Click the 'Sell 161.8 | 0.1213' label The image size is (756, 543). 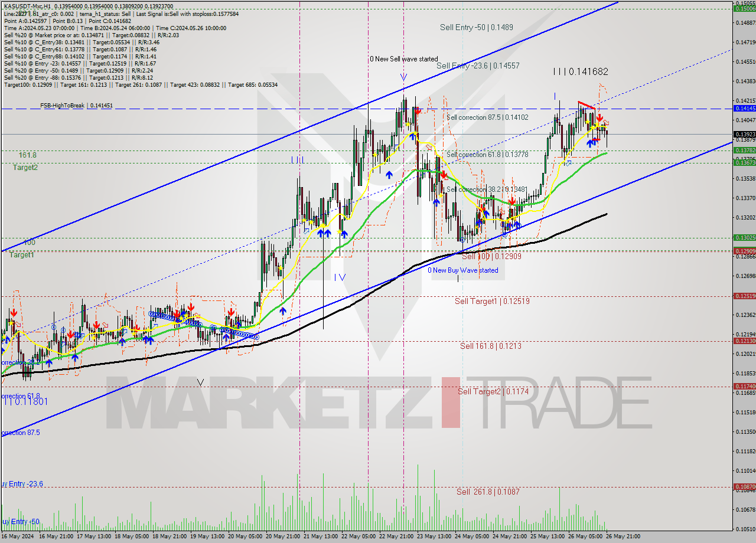pos(491,346)
